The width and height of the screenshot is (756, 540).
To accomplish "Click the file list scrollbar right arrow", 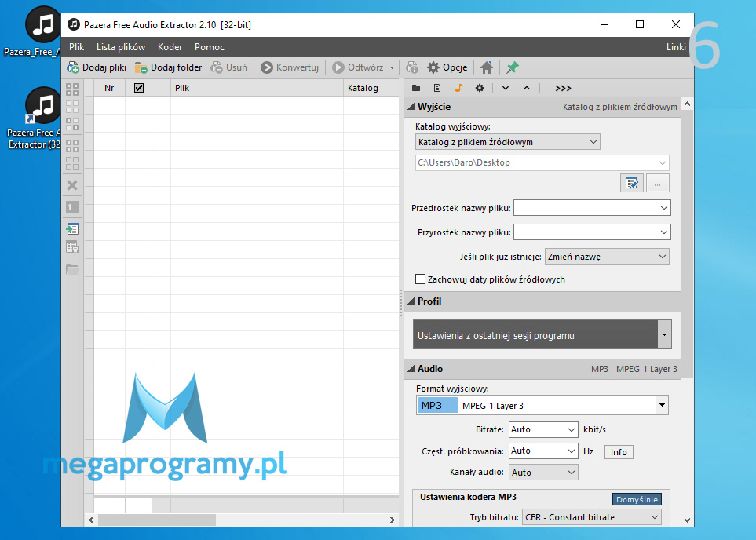I will (392, 520).
